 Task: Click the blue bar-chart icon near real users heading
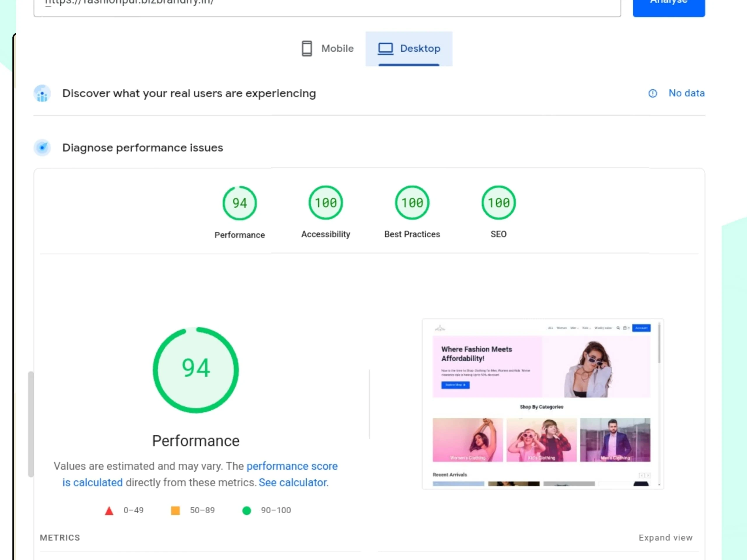click(x=41, y=94)
